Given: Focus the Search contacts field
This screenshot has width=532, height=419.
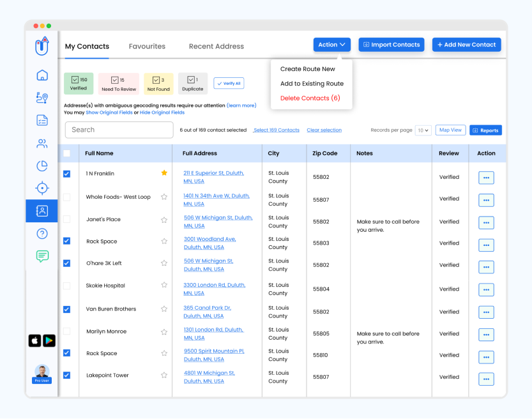Looking at the screenshot, I should click(119, 130).
